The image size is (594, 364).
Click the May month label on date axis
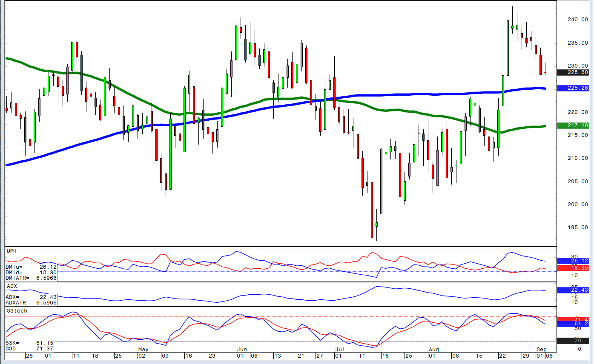[x=143, y=350]
